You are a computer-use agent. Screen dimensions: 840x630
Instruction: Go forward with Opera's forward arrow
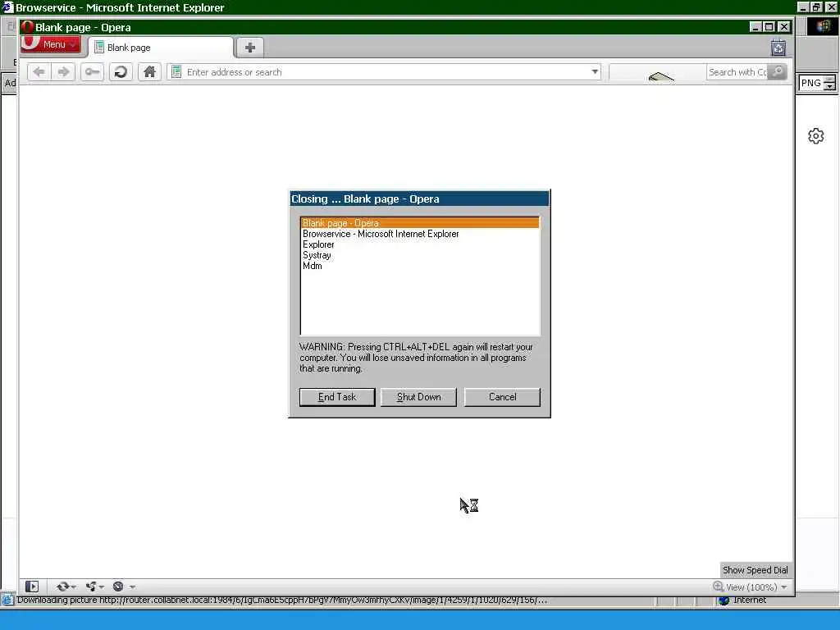(64, 72)
